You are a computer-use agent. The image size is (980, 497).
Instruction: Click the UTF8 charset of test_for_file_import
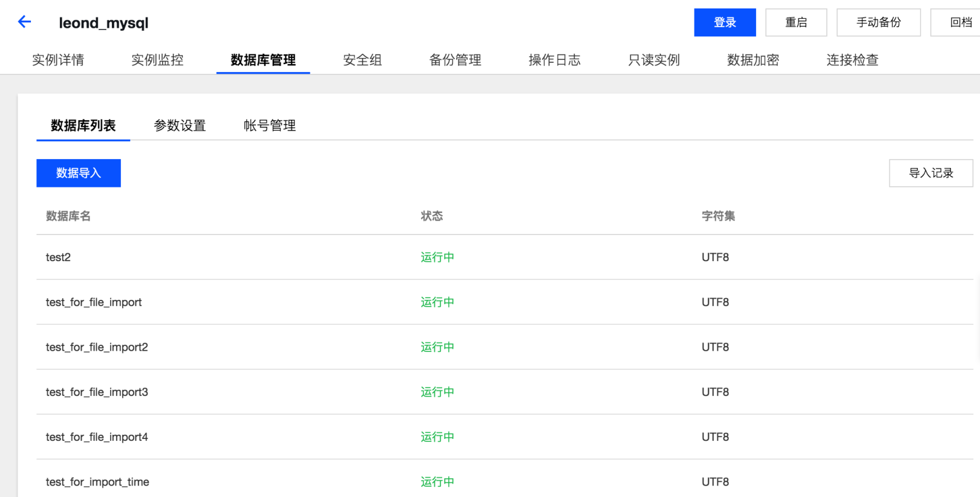point(715,302)
